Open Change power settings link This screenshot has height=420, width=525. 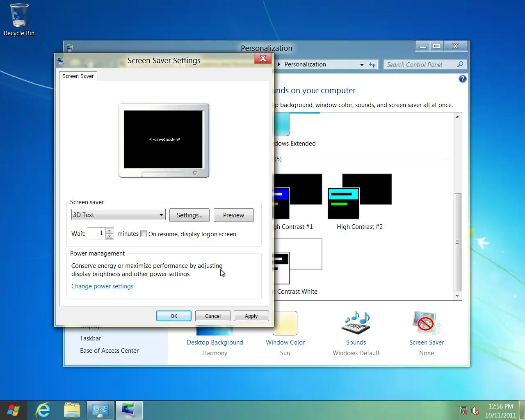[102, 286]
